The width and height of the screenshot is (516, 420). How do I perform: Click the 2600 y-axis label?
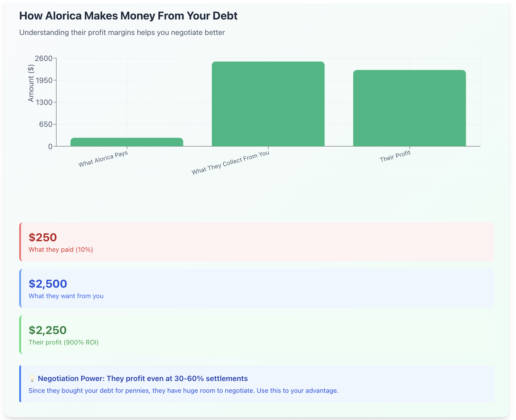(44, 58)
